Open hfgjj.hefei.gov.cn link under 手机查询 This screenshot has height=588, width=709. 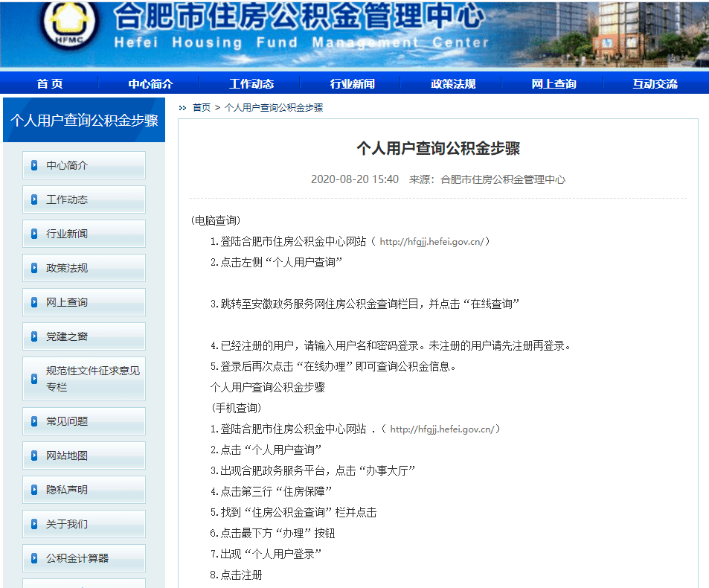click(442, 429)
